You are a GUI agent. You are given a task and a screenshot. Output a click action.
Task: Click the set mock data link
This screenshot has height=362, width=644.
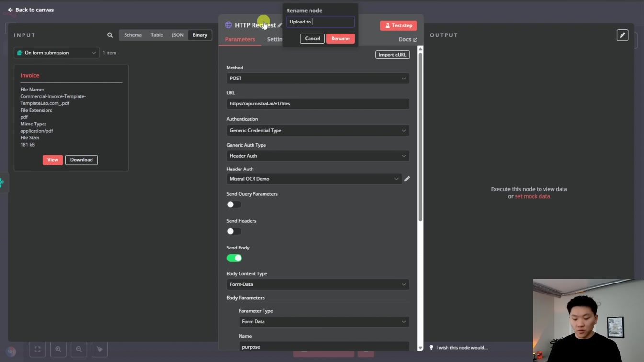click(532, 196)
